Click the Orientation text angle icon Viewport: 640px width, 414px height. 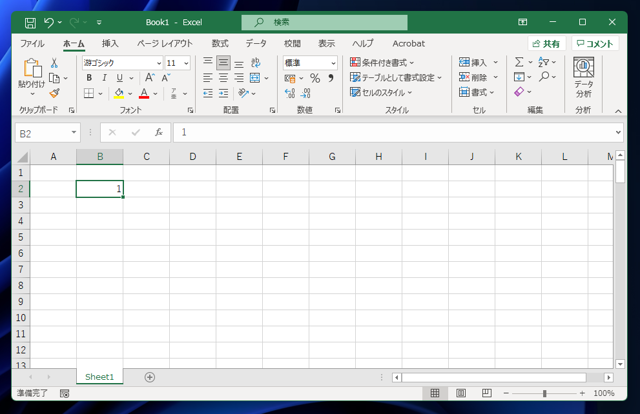pos(243,93)
